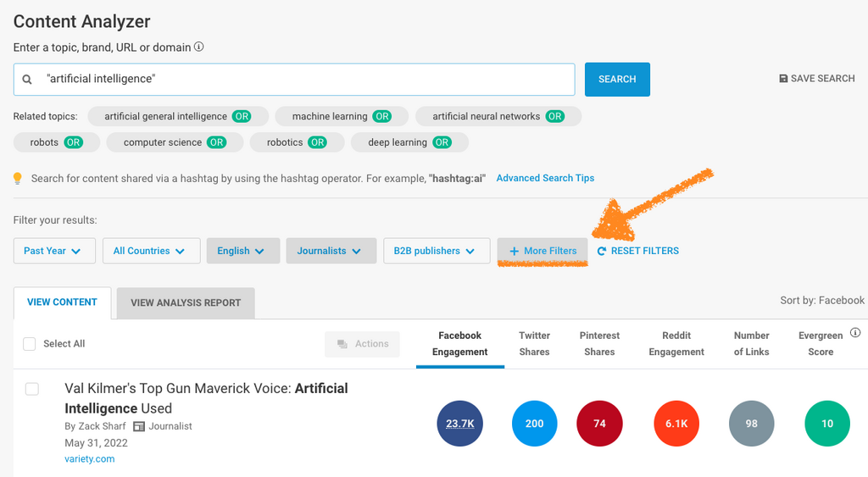Screen dimensions: 868x477
Task: Click the Evergreen Score info icon
Action: 855,333
